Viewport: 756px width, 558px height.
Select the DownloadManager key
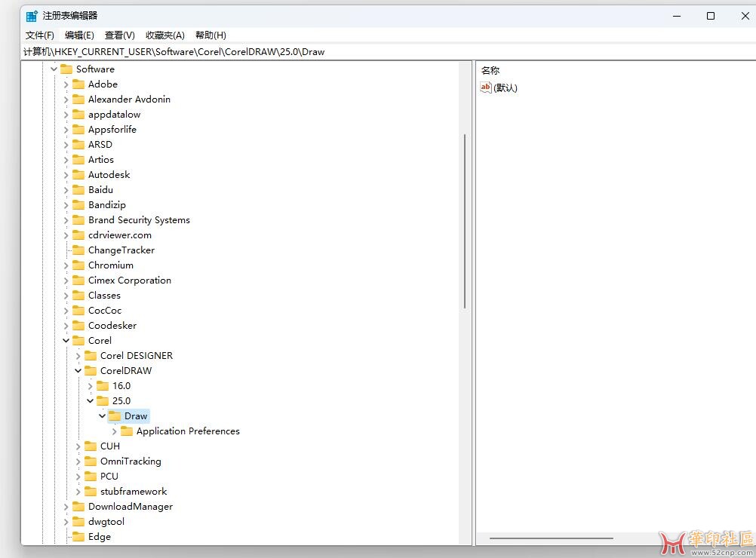tap(131, 507)
